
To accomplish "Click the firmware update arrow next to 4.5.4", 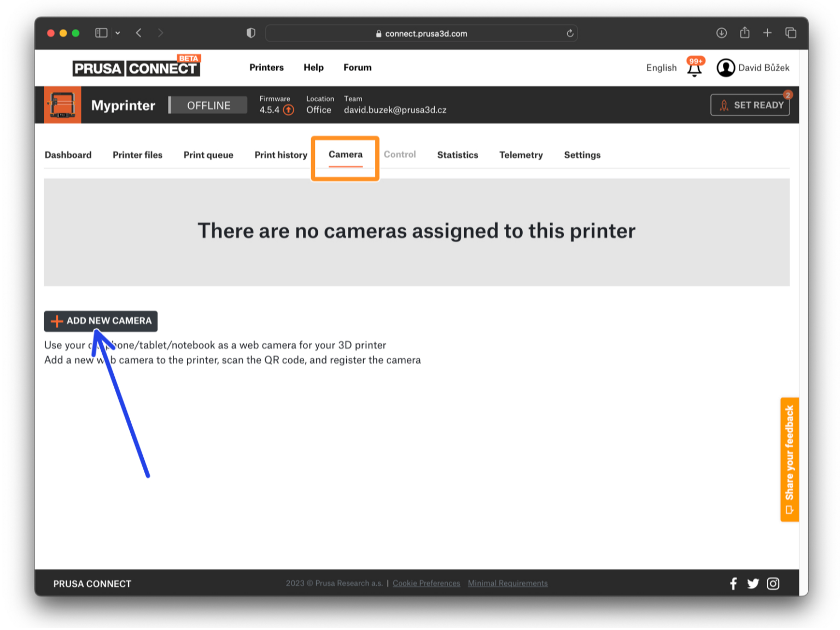I will point(288,110).
